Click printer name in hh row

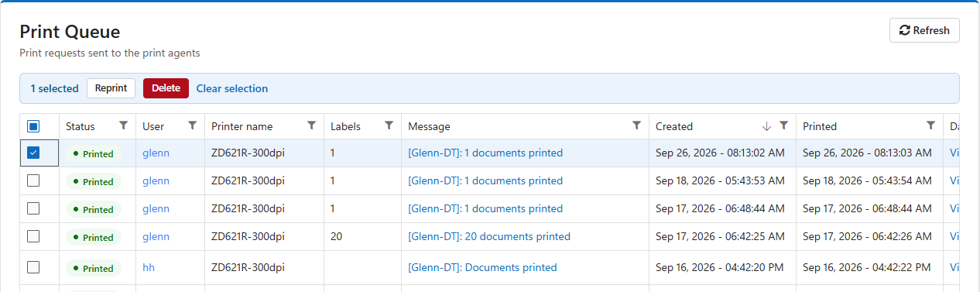pyautogui.click(x=248, y=267)
